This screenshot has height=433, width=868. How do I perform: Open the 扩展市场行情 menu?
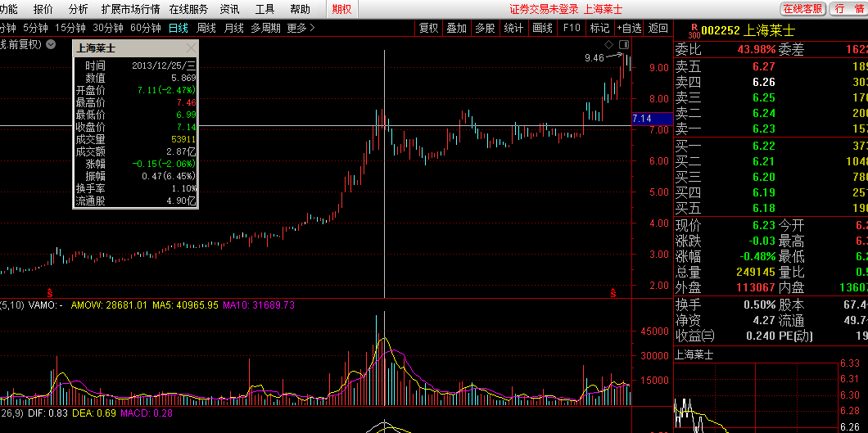(x=130, y=9)
